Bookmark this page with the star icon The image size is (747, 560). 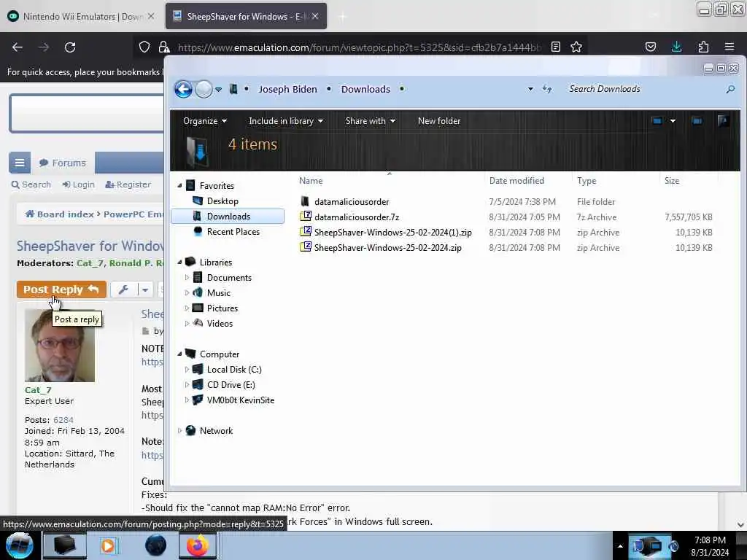(x=576, y=47)
